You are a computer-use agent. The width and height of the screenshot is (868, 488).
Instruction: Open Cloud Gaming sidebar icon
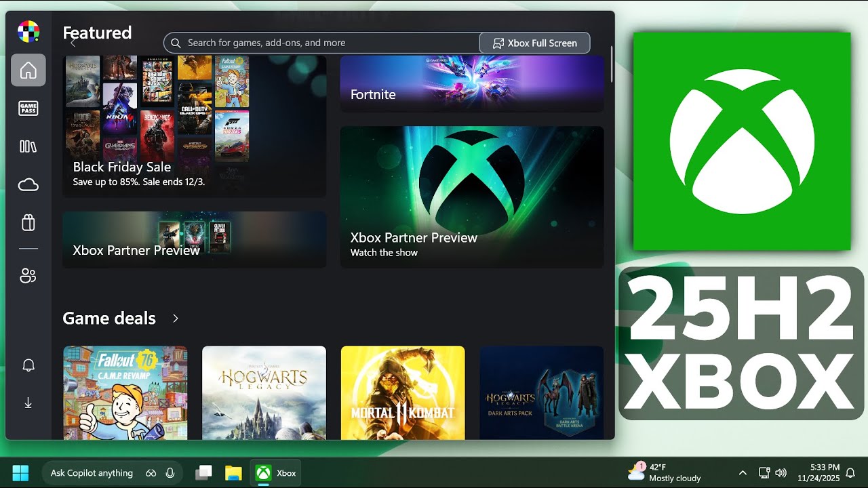point(28,185)
